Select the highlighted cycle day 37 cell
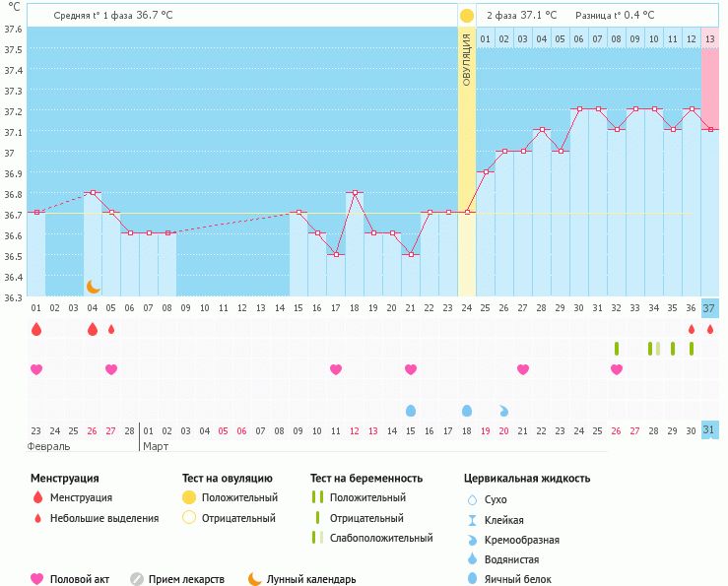Image resolution: width=728 pixels, height=586 pixels. pos(710,308)
